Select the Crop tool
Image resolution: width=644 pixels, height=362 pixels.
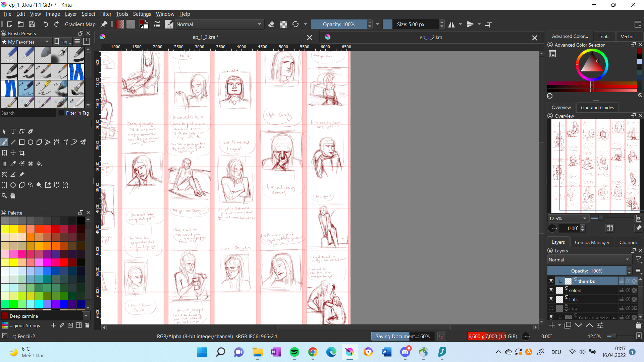tap(22, 153)
